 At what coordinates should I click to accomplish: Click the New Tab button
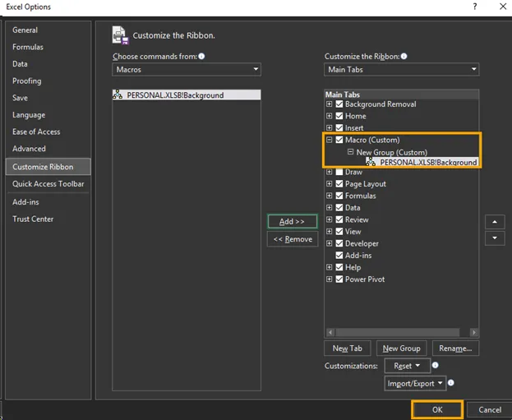coord(348,348)
